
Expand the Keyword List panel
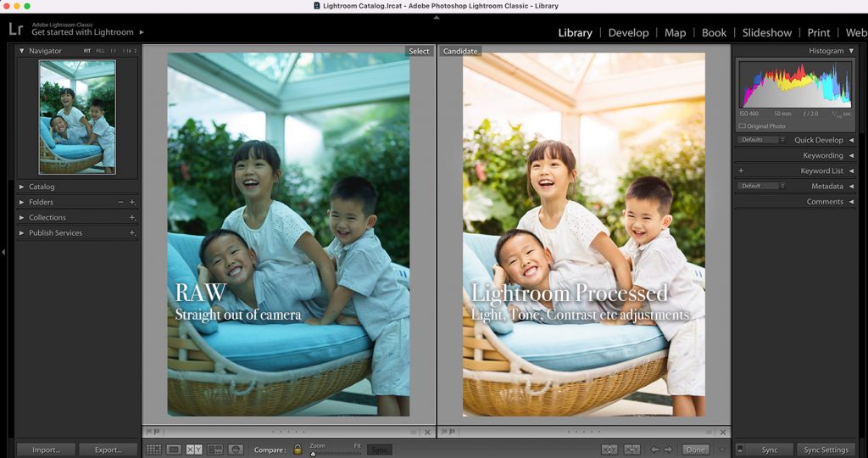pyautogui.click(x=851, y=170)
